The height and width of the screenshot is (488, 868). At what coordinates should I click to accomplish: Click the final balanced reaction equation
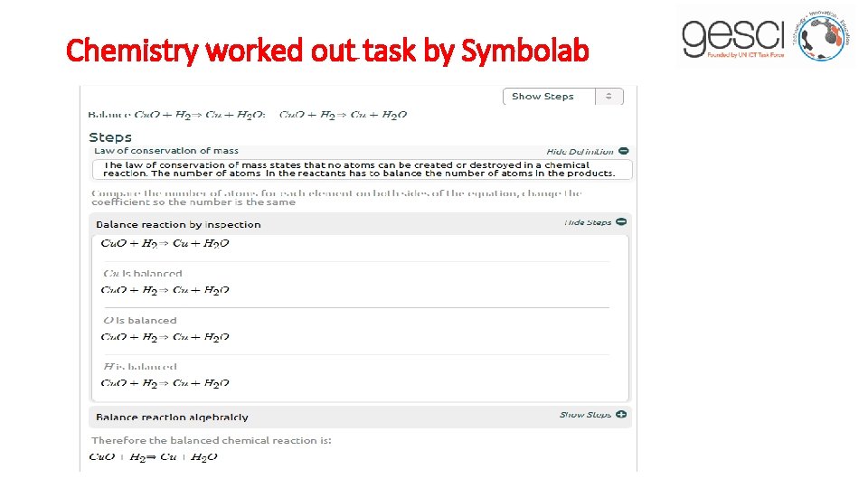(153, 457)
